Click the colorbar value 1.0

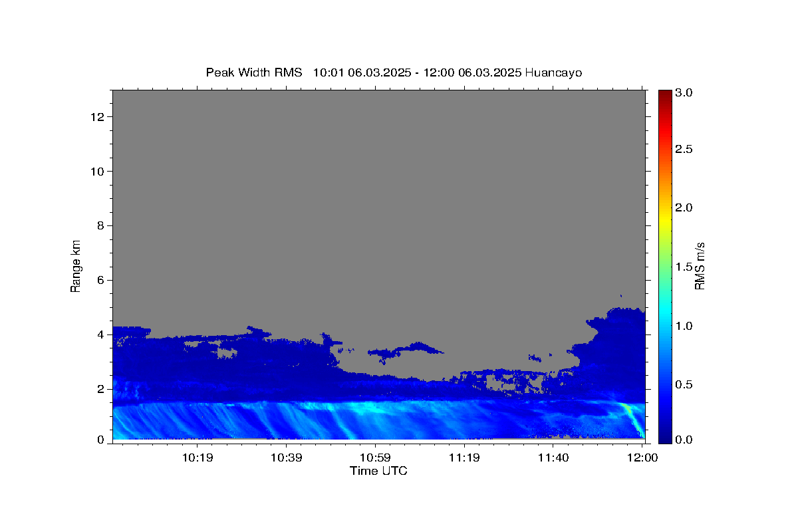(685, 326)
